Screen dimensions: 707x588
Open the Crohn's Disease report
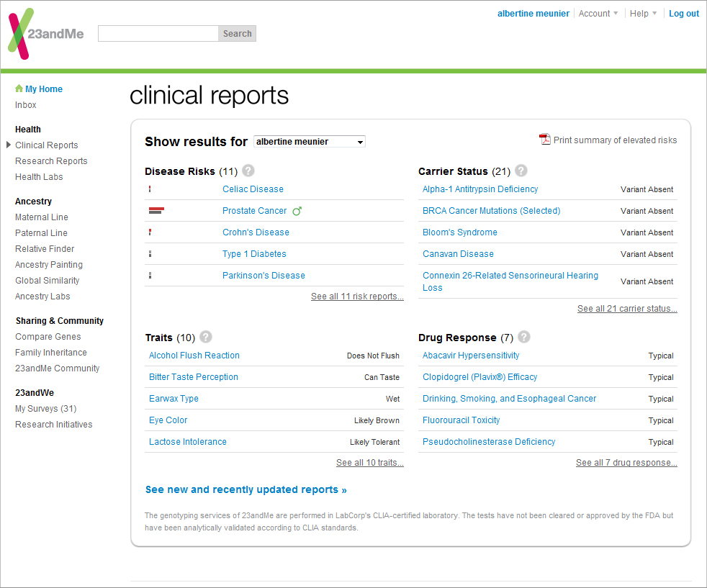point(256,232)
